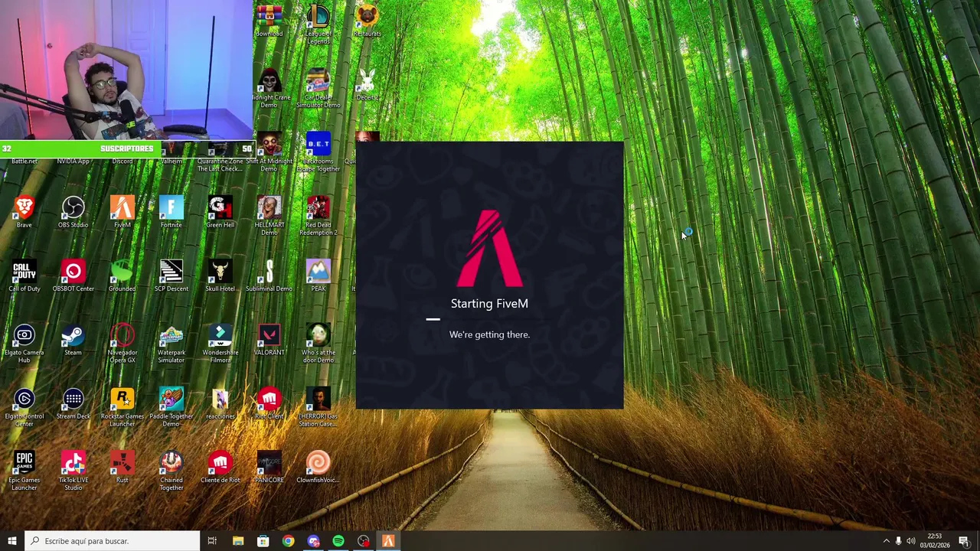Focus the 'Escribe aquí para buscar' search box
Image resolution: width=980 pixels, height=551 pixels.
113,541
